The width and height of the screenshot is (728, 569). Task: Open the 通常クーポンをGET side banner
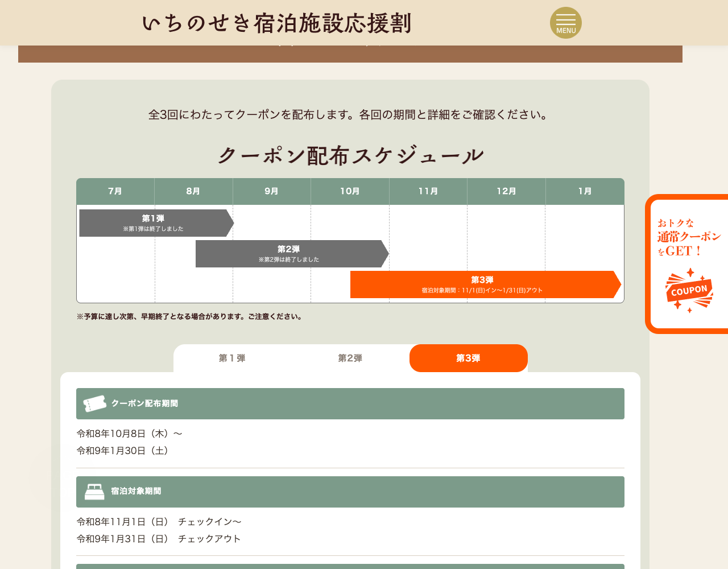click(687, 264)
